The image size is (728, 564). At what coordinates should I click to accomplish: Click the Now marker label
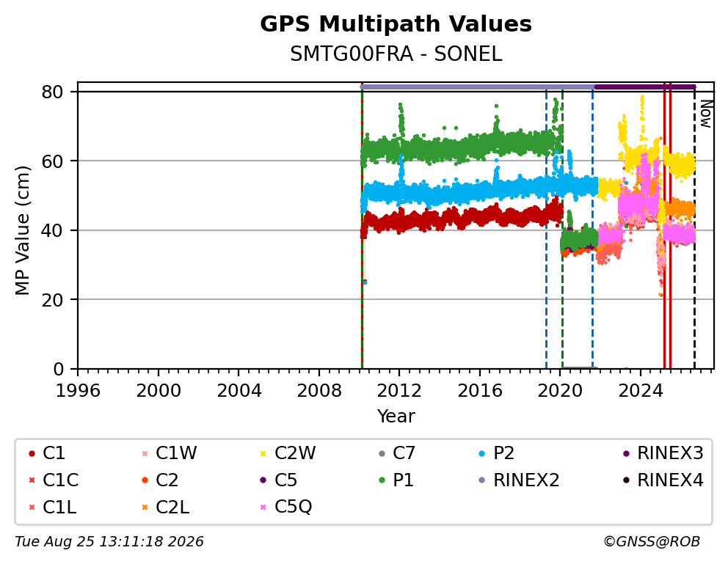(x=706, y=114)
